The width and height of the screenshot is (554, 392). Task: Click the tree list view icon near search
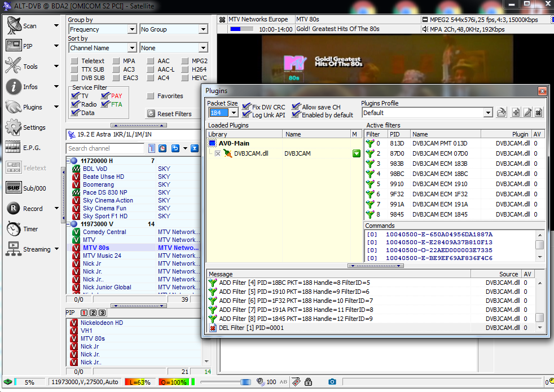(x=152, y=148)
